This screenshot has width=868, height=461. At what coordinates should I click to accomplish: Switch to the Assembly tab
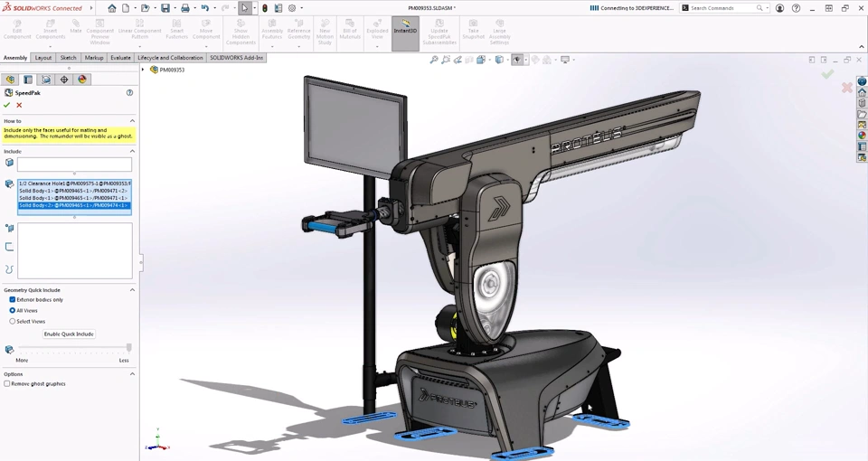pos(15,58)
